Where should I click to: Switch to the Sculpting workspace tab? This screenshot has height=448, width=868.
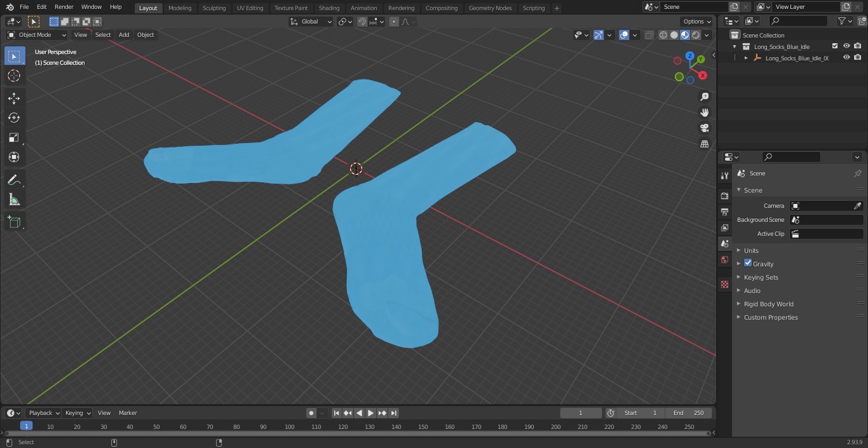pos(214,8)
